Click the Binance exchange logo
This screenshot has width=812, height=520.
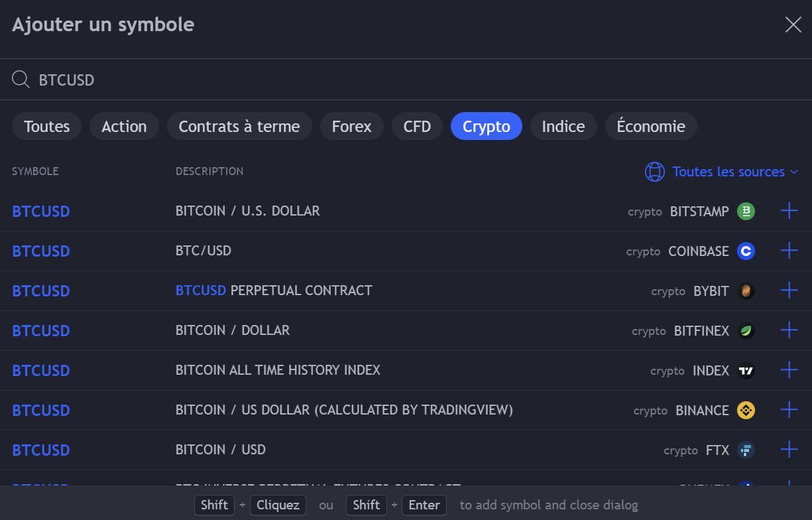[746, 411]
